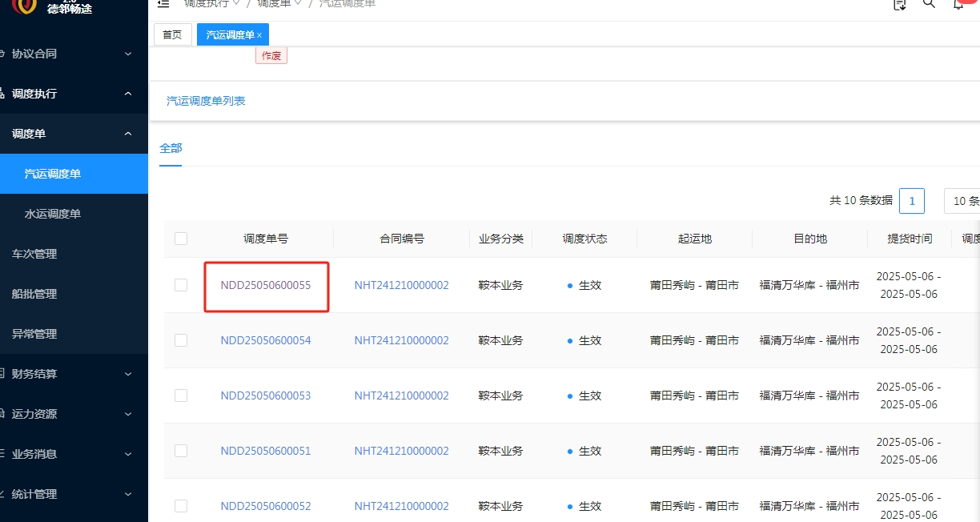
Task: Expand the 财务结算 sidebar chevron
Action: coord(128,374)
